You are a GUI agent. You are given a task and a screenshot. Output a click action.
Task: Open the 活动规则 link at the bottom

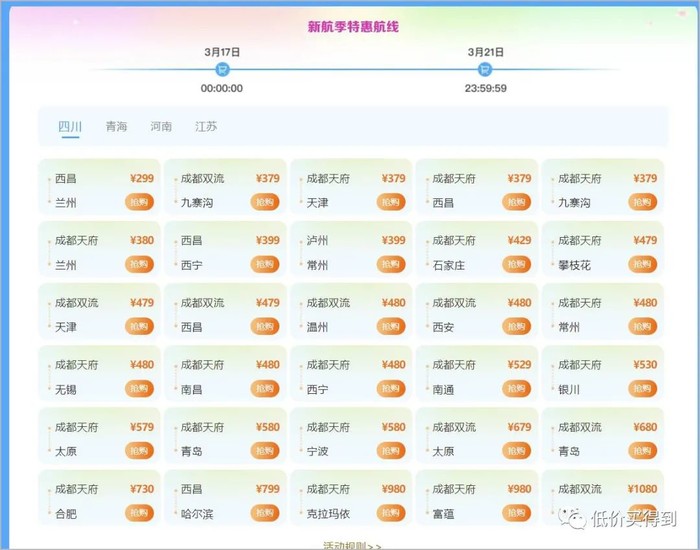click(351, 545)
